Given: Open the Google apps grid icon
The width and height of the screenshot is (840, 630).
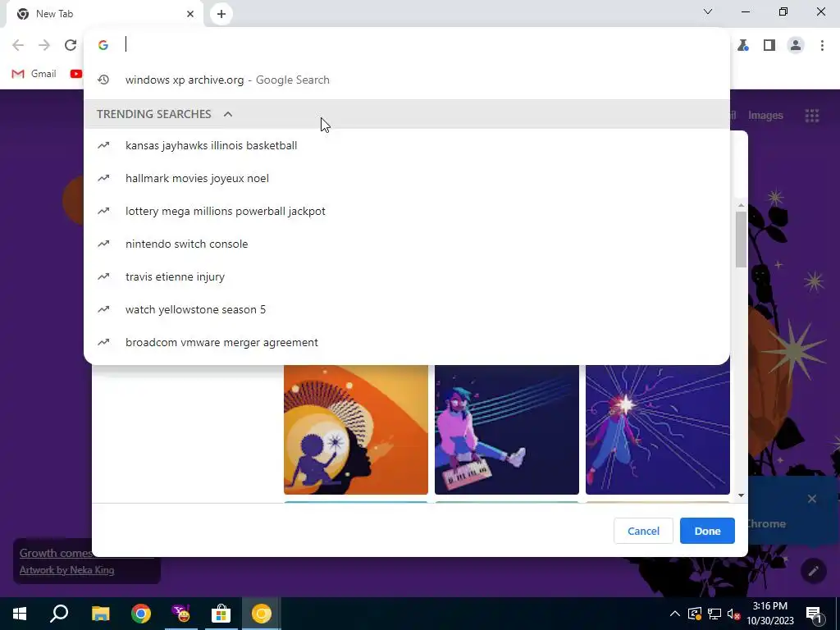Looking at the screenshot, I should click(x=811, y=115).
